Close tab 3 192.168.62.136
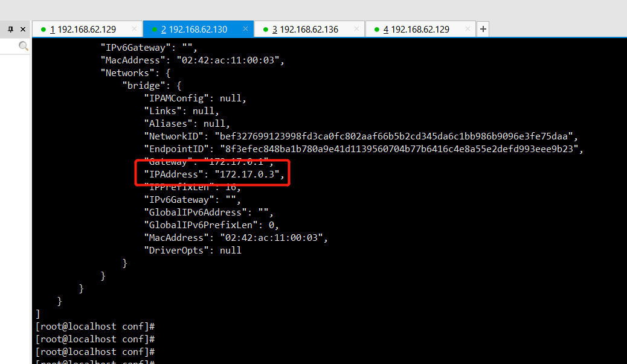The image size is (627, 364). point(356,28)
